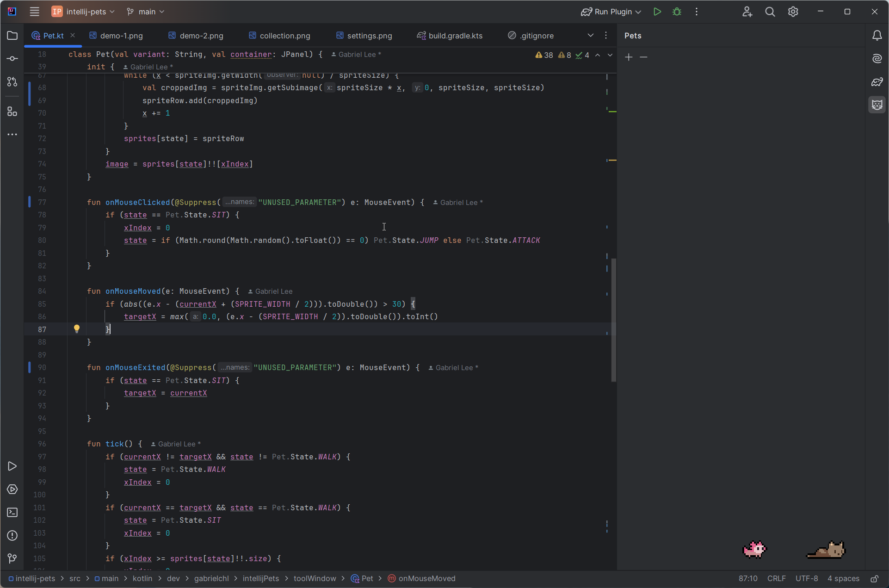The image size is (889, 588).
Task: Open the 4 spaces indent selector
Action: [x=844, y=579]
